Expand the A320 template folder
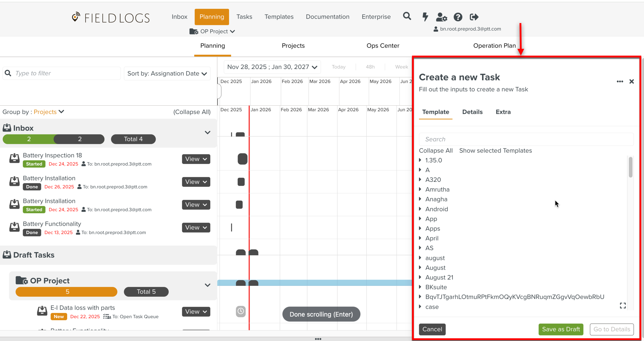644x341 pixels. pos(420,180)
